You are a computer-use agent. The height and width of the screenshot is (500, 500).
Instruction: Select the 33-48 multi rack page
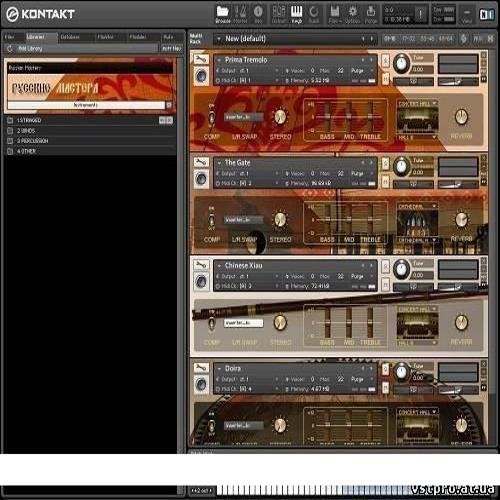pyautogui.click(x=427, y=39)
